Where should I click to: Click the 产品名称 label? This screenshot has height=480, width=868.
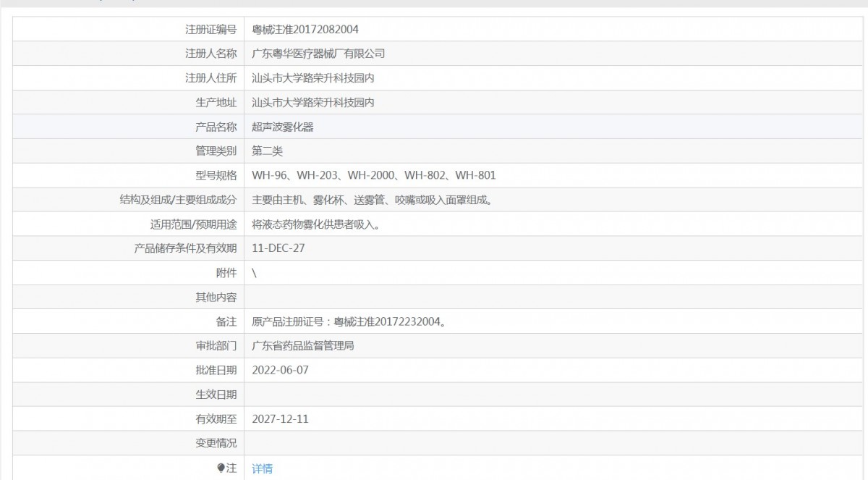coord(216,127)
